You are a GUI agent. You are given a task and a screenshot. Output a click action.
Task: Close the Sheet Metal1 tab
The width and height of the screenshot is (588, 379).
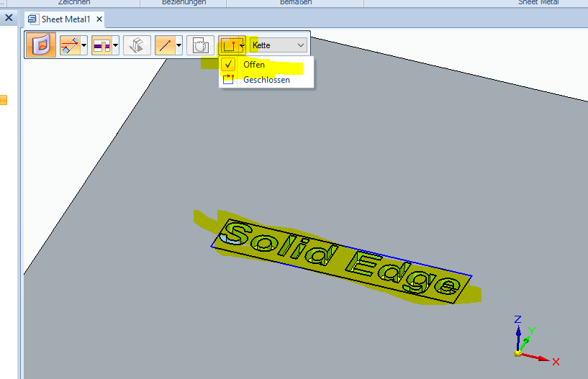pyautogui.click(x=99, y=19)
